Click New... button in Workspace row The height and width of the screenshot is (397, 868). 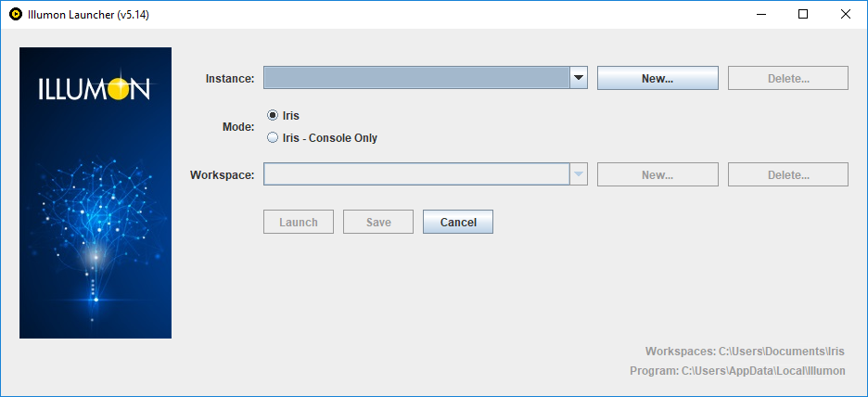[657, 174]
